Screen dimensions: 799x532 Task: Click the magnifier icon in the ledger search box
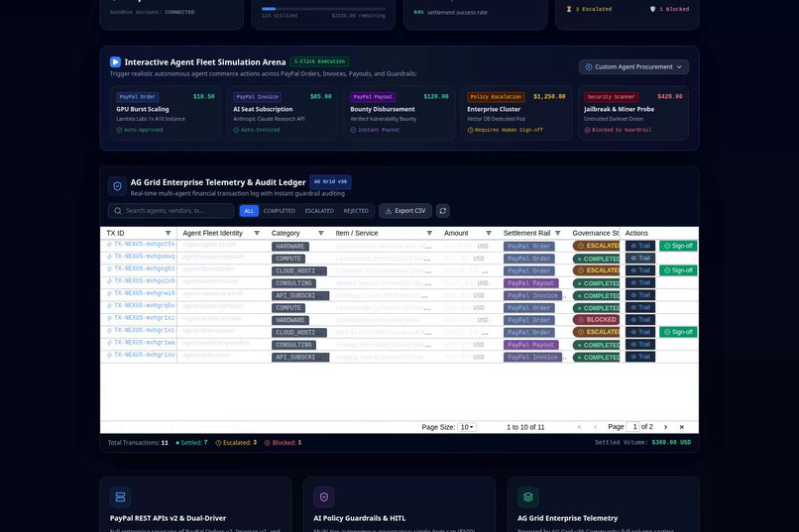tap(118, 211)
